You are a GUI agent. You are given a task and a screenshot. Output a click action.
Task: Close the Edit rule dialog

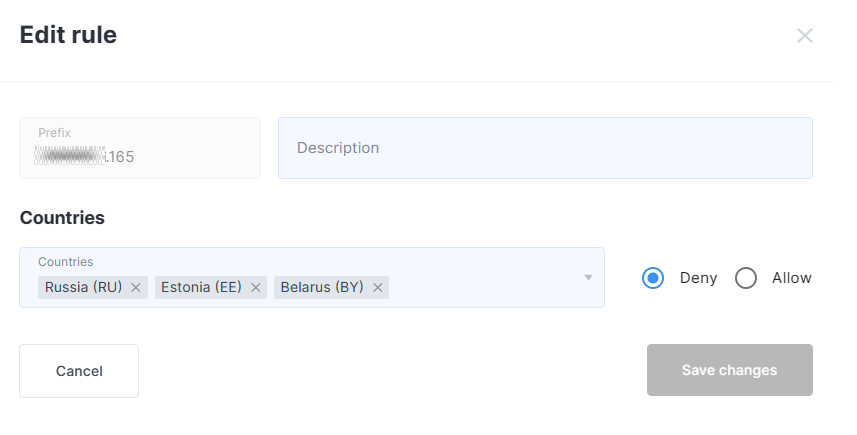[805, 36]
